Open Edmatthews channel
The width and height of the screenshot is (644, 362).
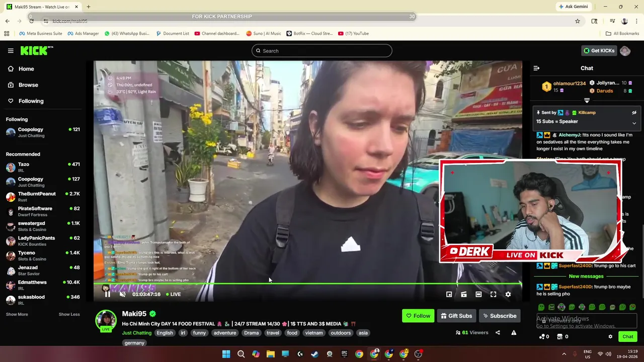43,285
